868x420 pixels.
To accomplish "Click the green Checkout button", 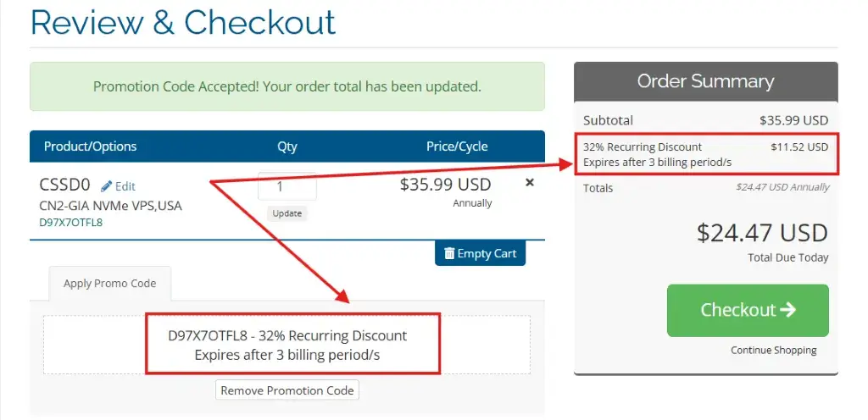I will click(x=748, y=310).
